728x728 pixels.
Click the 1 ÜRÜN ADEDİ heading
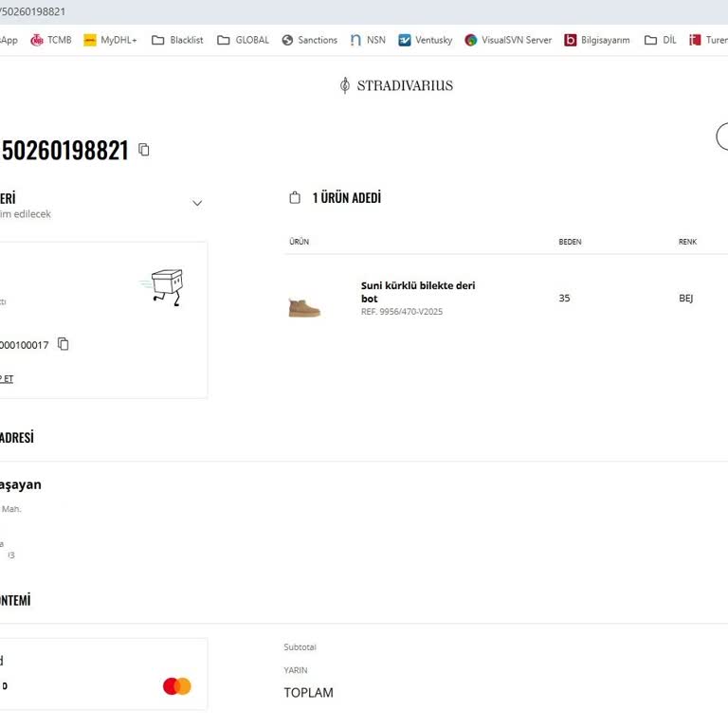pyautogui.click(x=346, y=198)
